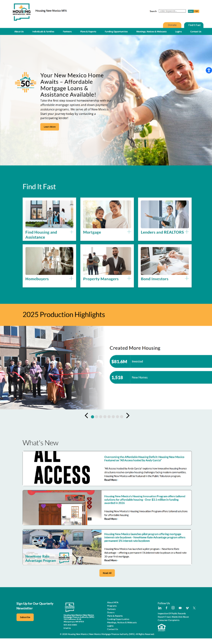Image resolution: width=212 pixels, height=644 pixels.
Task: Expand the Homebuyers card plus
Action: point(71,278)
